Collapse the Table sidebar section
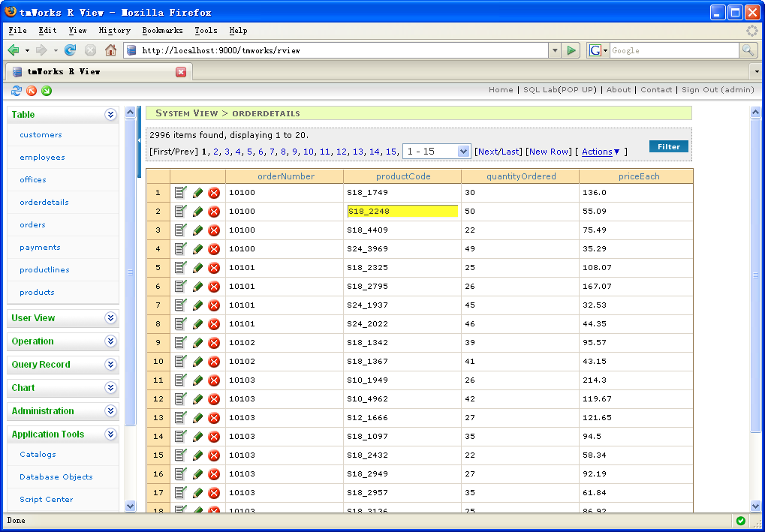The width and height of the screenshot is (765, 532). point(111,115)
